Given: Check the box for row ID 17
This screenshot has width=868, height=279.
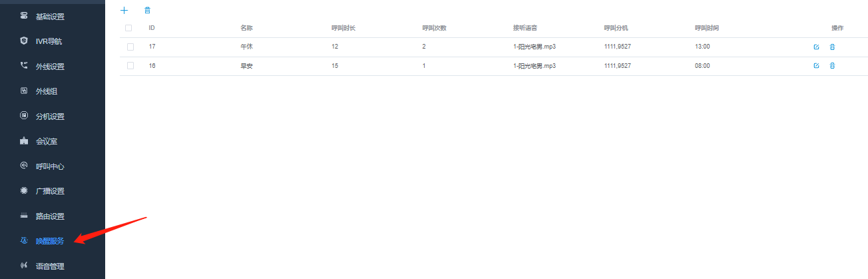Looking at the screenshot, I should click(x=130, y=47).
